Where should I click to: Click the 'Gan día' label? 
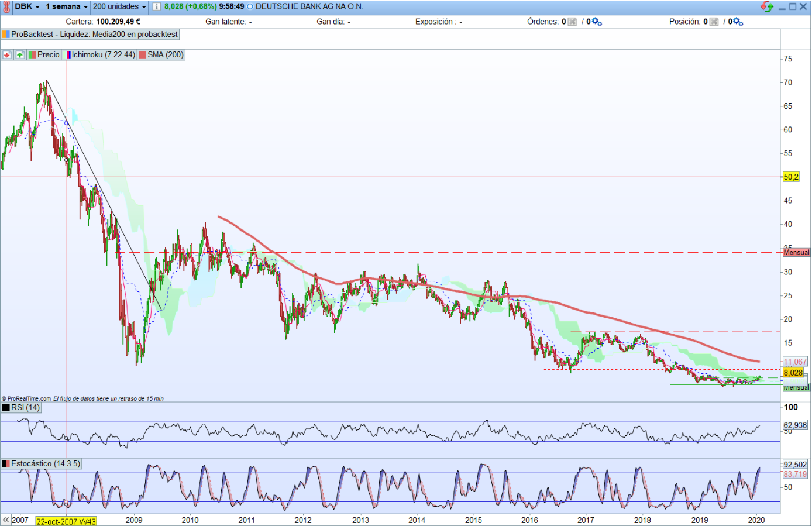click(331, 22)
